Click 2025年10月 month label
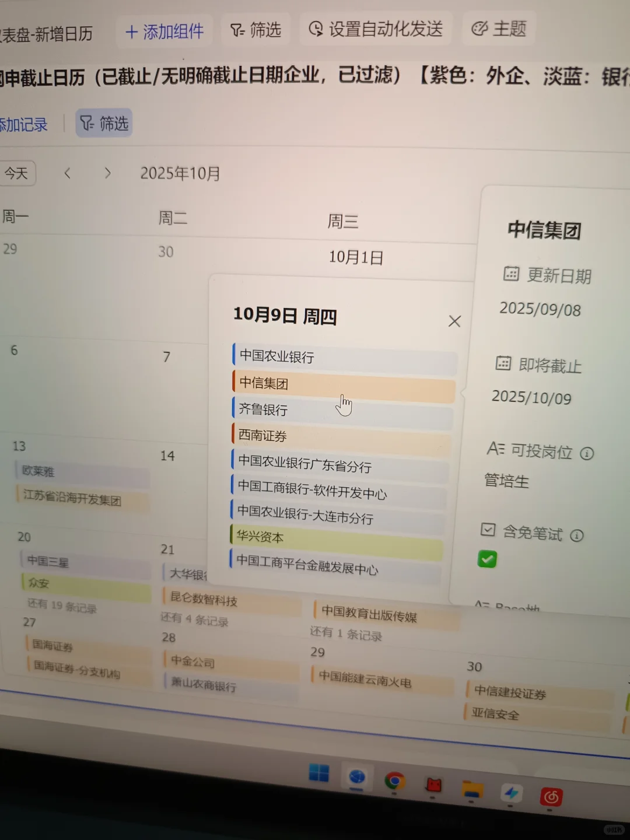The width and height of the screenshot is (630, 840). click(x=180, y=173)
